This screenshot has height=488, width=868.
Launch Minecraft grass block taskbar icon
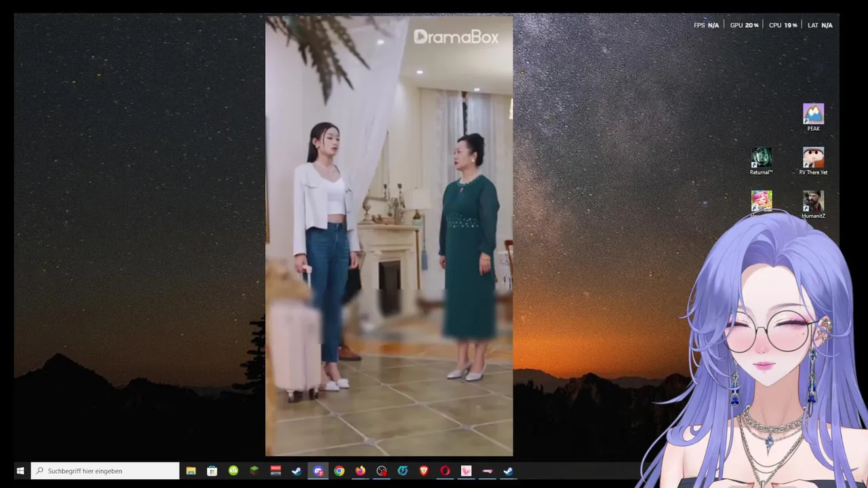(254, 471)
